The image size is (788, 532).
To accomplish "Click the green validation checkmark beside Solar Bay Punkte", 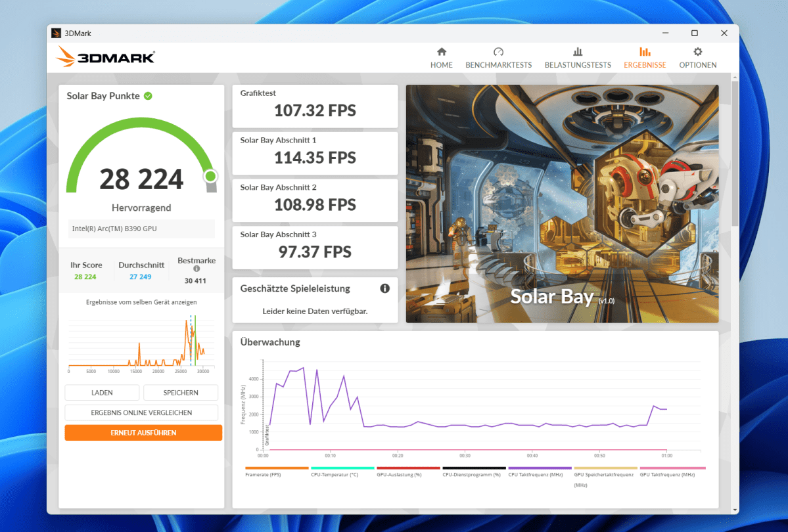I will click(x=149, y=96).
